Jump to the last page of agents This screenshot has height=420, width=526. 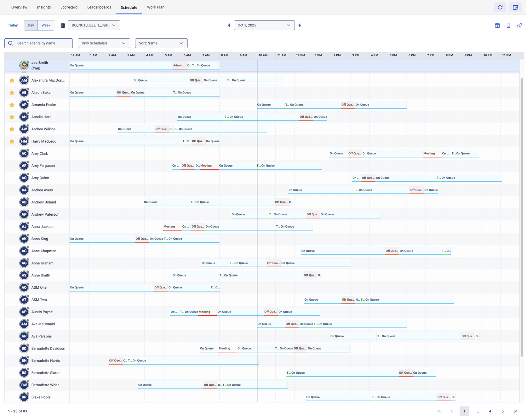pyautogui.click(x=516, y=411)
